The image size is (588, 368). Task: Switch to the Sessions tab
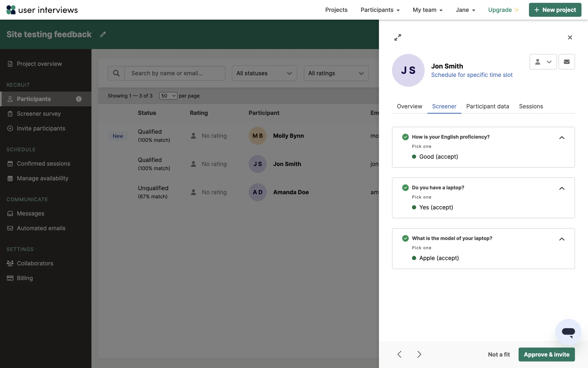click(x=531, y=106)
